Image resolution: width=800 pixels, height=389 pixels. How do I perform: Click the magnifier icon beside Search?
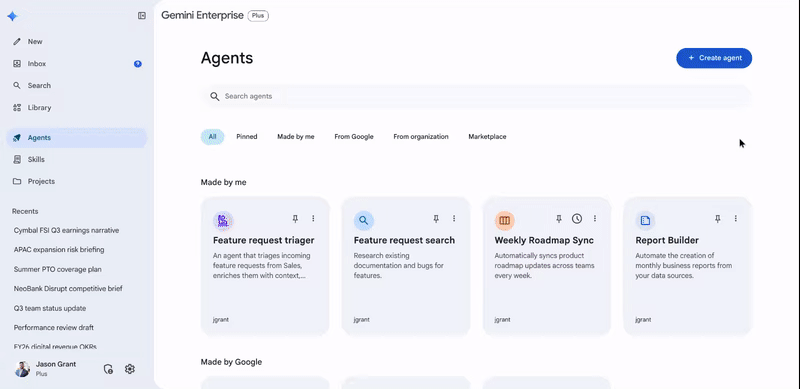[x=17, y=85]
